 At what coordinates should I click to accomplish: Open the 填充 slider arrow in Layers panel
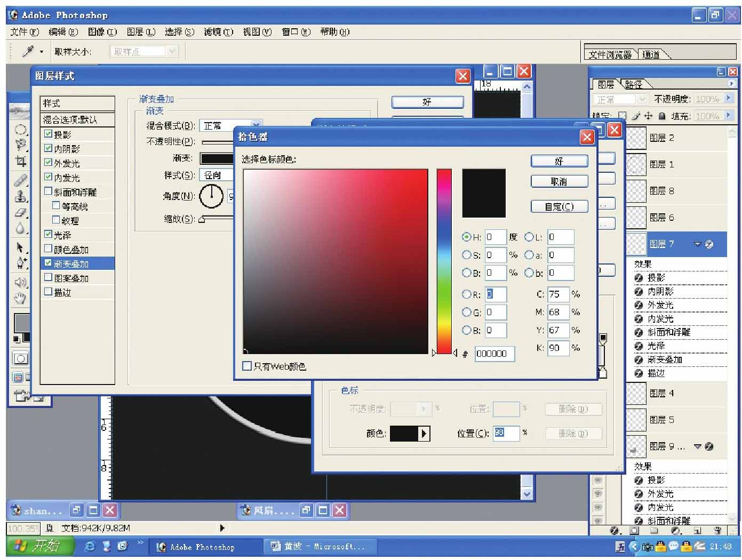pos(729,116)
